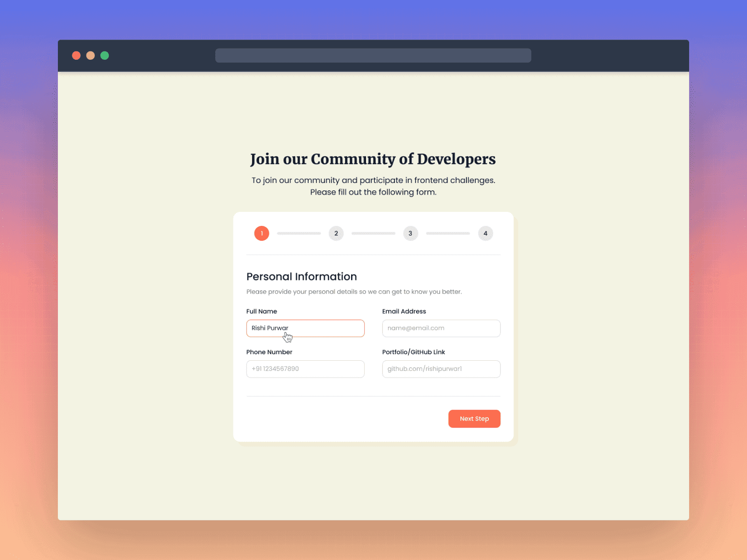
Task: Click the progress bar between steps 1 and 2
Action: (299, 233)
